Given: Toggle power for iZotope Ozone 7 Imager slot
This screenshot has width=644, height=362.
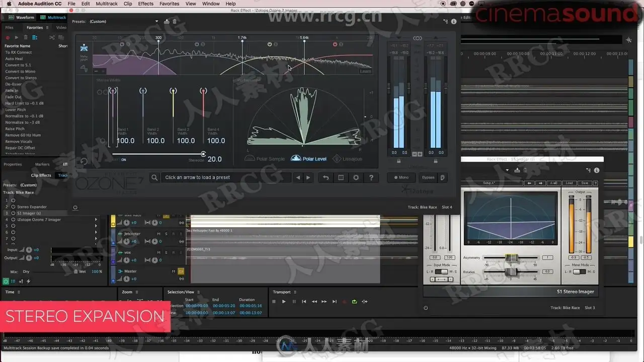Looking at the screenshot, I should click(13, 220).
